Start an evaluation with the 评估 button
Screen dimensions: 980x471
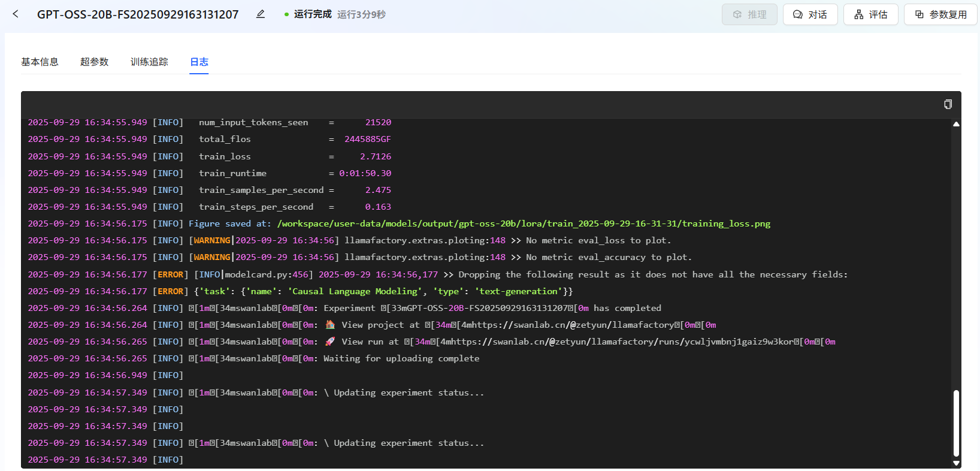pyautogui.click(x=870, y=14)
